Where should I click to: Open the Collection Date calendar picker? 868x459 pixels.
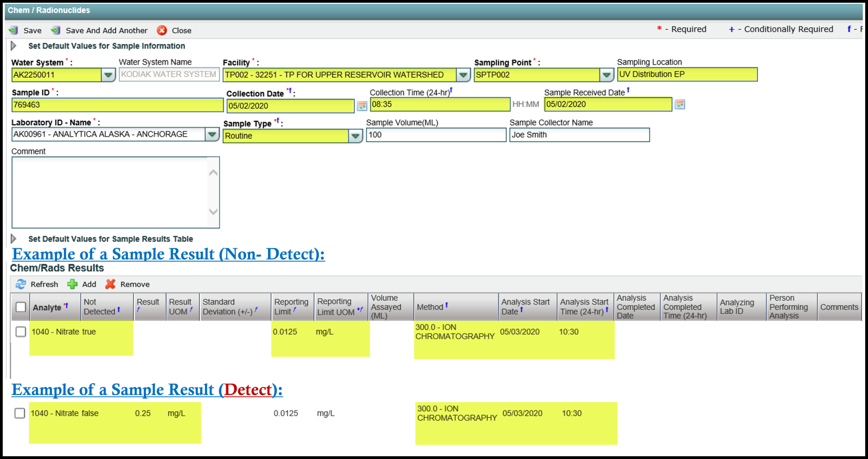coord(362,106)
